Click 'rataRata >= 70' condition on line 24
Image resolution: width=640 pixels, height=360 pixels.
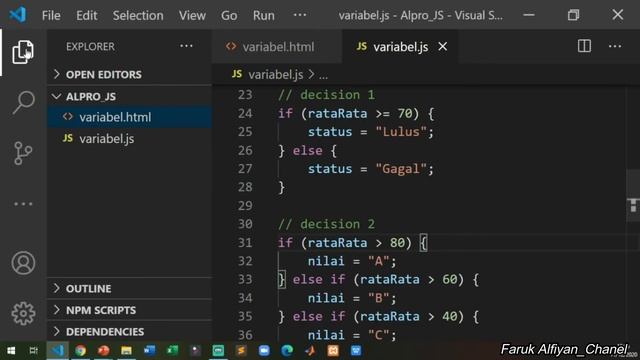[x=360, y=113]
